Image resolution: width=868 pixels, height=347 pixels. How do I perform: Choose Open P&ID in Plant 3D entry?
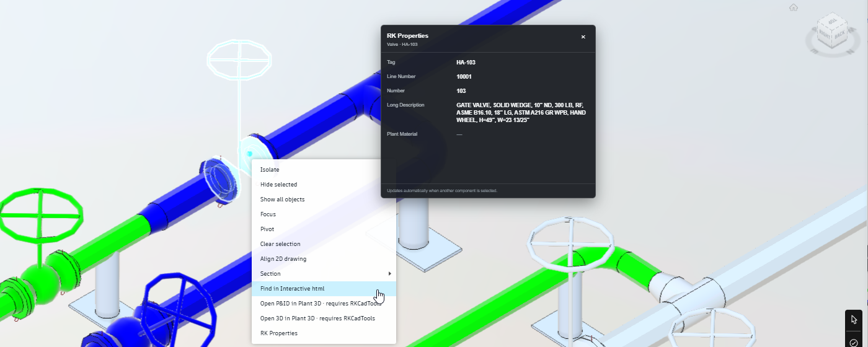coord(324,304)
